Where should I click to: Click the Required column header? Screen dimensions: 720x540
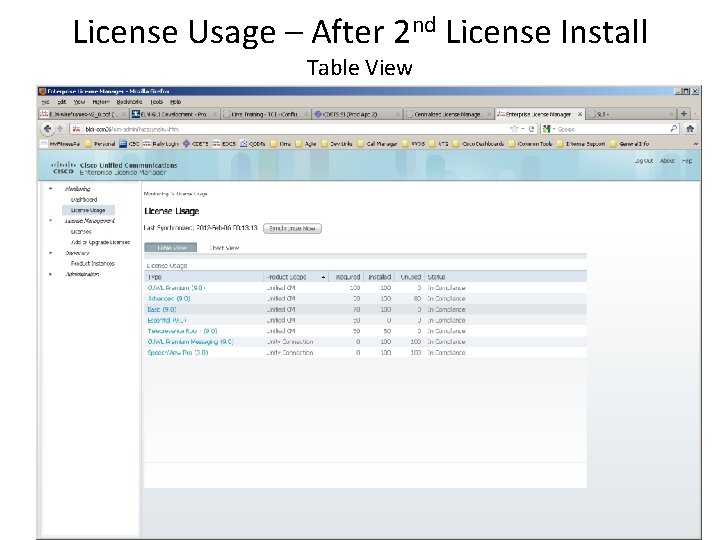pyautogui.click(x=346, y=277)
